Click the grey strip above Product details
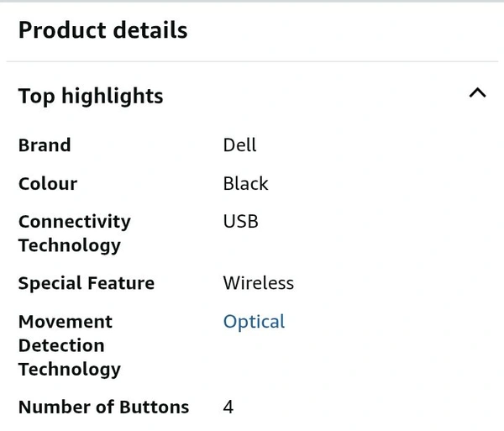Image resolution: width=504 pixels, height=431 pixels. pyautogui.click(x=252, y=2)
